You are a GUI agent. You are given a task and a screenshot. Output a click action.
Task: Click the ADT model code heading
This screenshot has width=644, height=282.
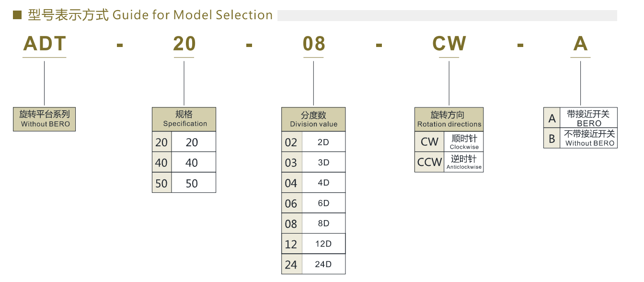click(45, 44)
